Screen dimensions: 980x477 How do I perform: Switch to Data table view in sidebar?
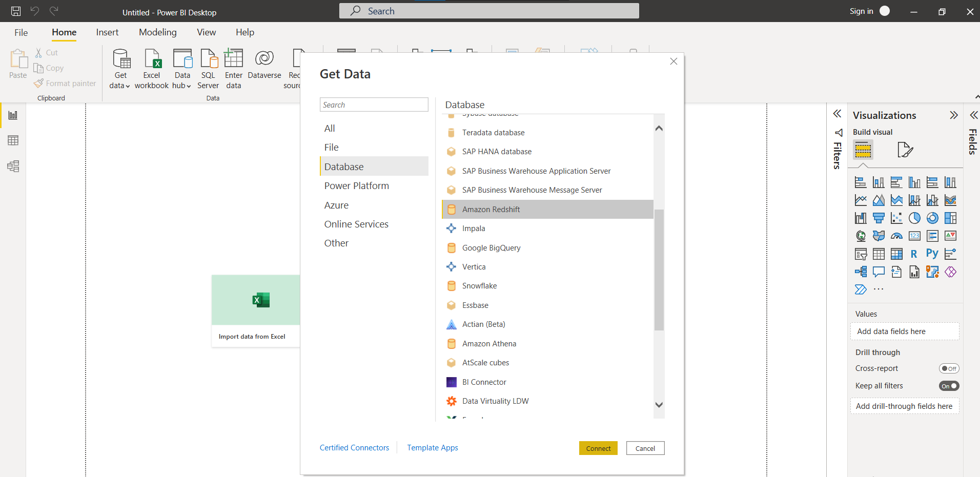point(13,140)
